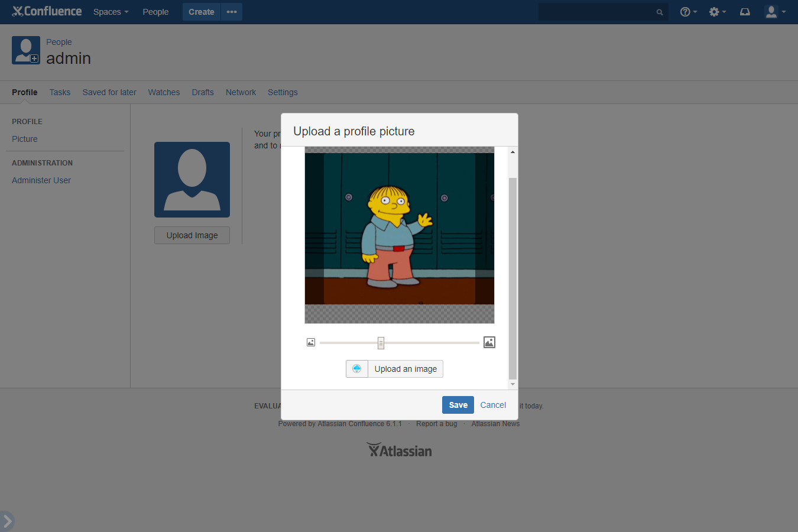Click the search magnifier icon
Image resolution: width=798 pixels, height=532 pixels.
tap(660, 12)
